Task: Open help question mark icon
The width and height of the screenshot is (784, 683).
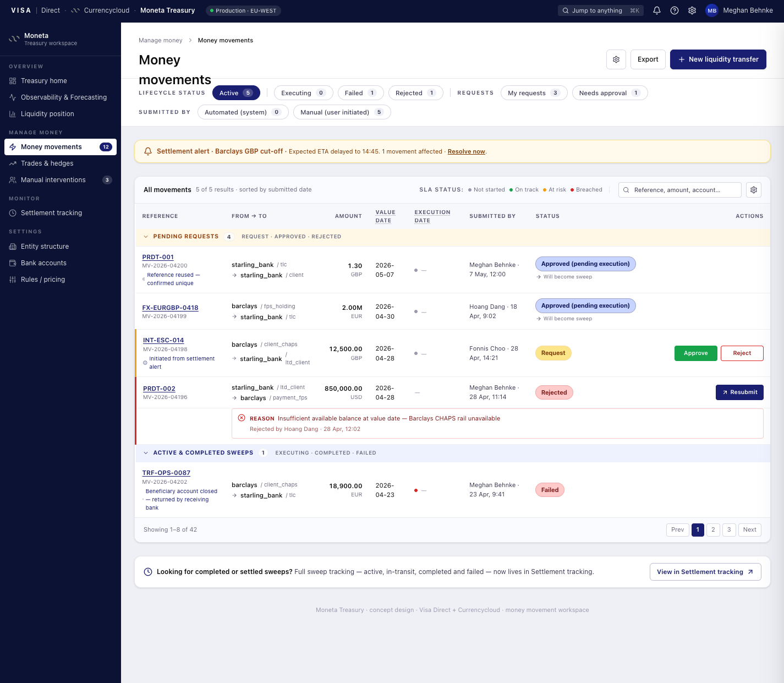Action: pyautogui.click(x=675, y=10)
